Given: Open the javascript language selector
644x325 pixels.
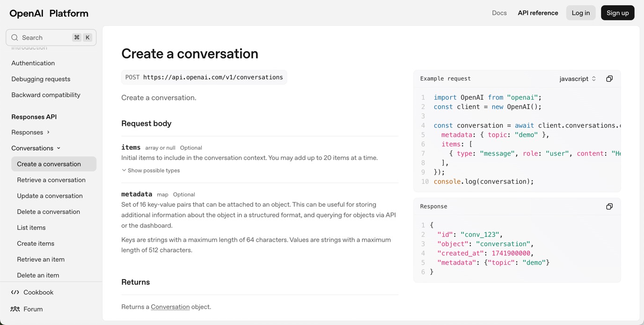Looking at the screenshot, I should (578, 79).
